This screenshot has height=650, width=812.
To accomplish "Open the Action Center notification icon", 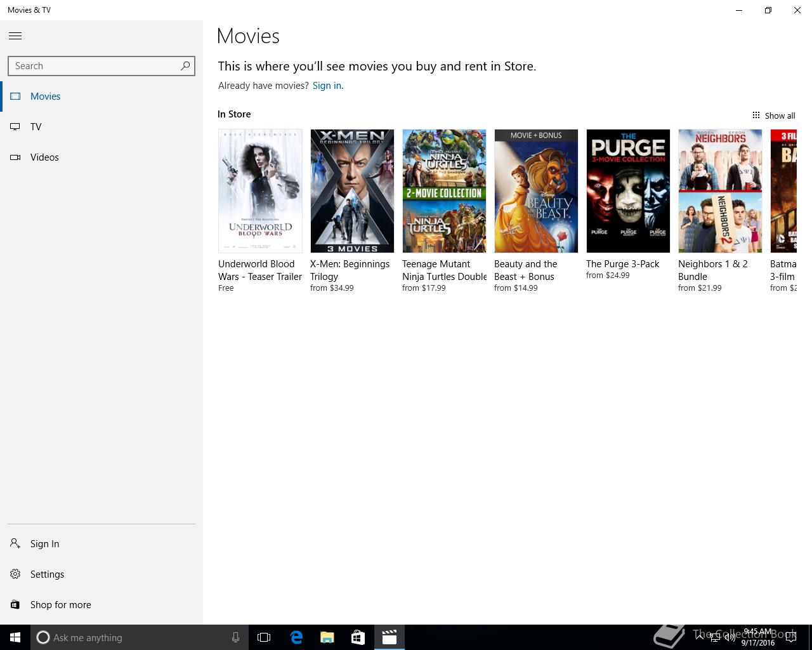I will [x=790, y=637].
